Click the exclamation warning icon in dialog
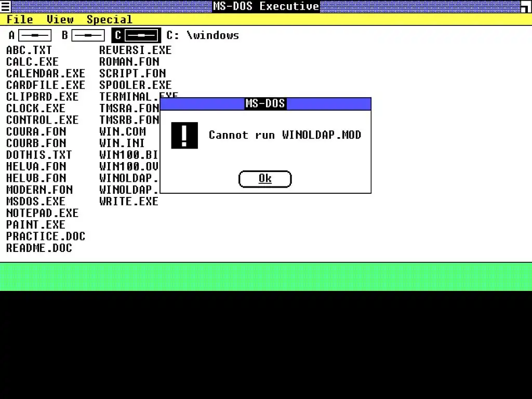Image resolution: width=532 pixels, height=399 pixels. pos(184,136)
